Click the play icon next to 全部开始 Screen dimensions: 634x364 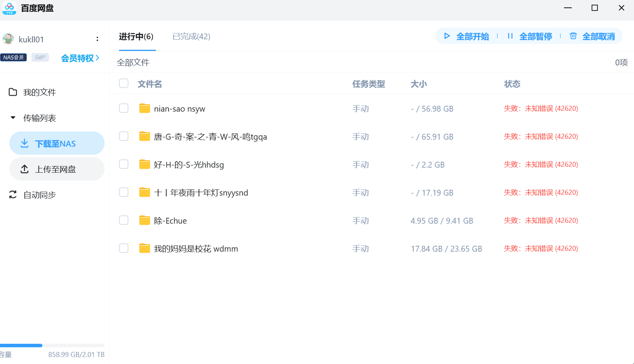click(x=447, y=36)
